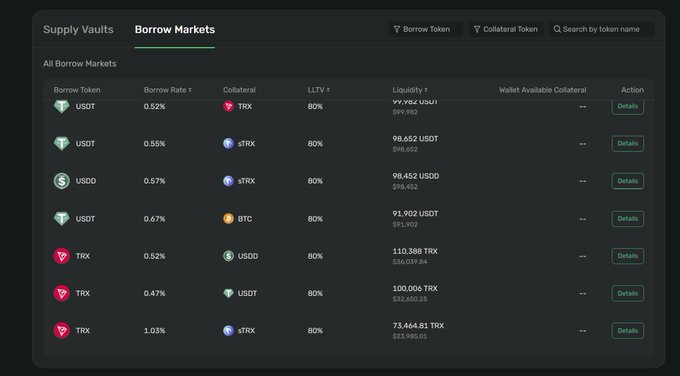The width and height of the screenshot is (680, 376).
Task: Click the Collateral Token filter funnel icon
Action: pos(477,29)
